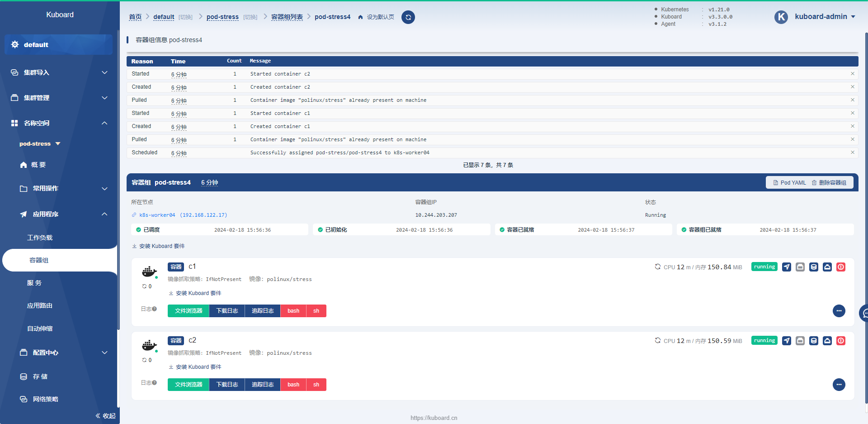Click the database stack icon for container c2

[814, 341]
